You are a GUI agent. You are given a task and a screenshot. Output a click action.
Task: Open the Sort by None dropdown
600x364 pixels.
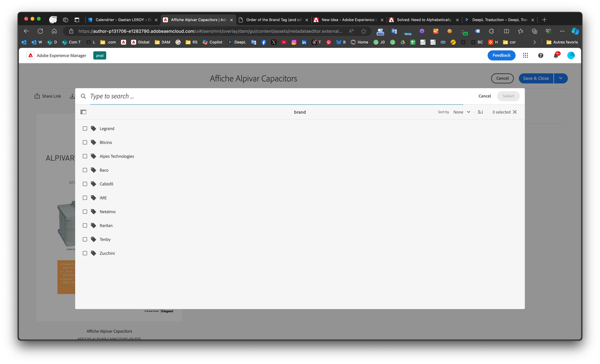pos(462,112)
